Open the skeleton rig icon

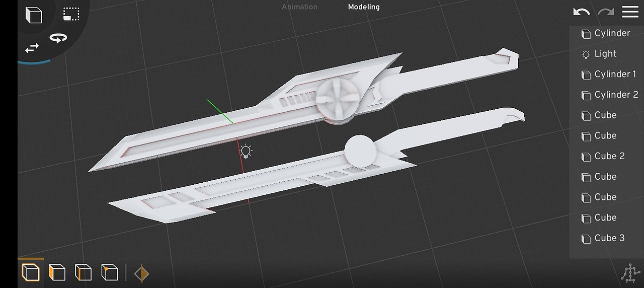tap(630, 273)
